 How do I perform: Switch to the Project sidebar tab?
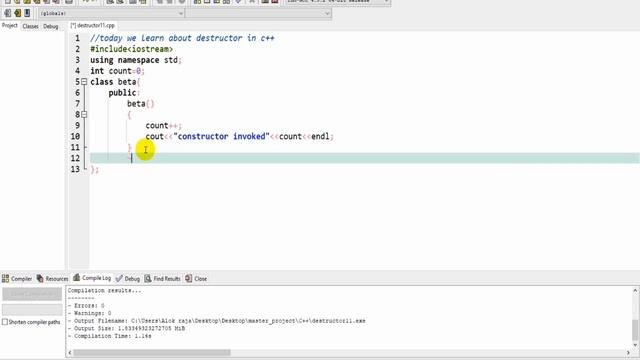click(x=9, y=26)
